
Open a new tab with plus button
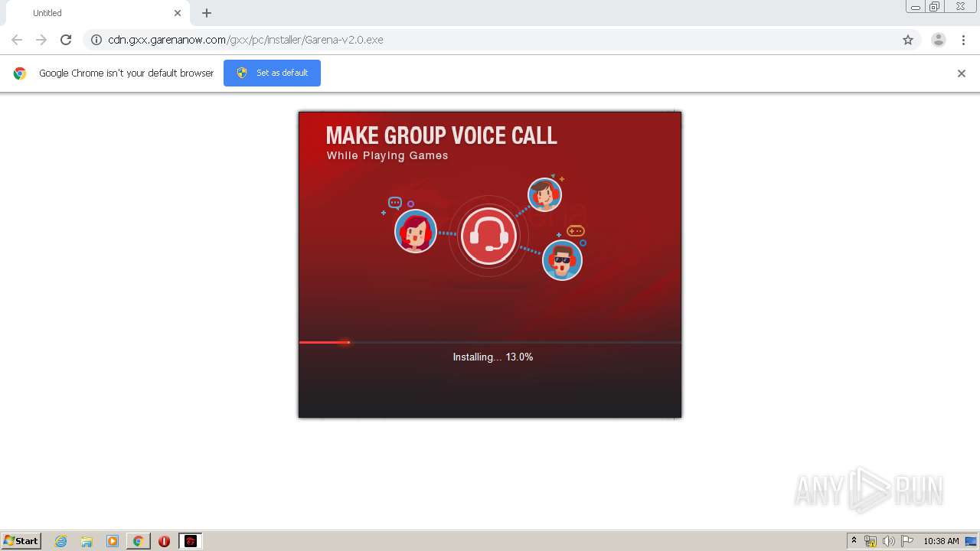pyautogui.click(x=207, y=13)
